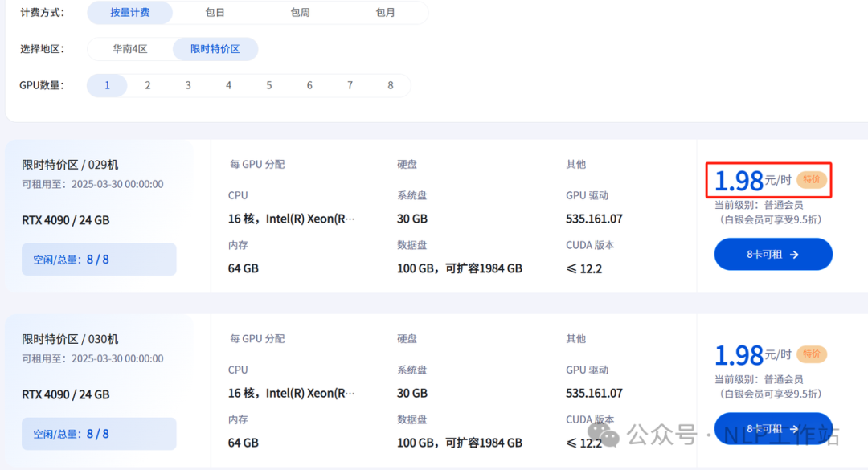Choose 8 GPUs in GPU数量
Screen dimensions: 868x470
point(391,85)
